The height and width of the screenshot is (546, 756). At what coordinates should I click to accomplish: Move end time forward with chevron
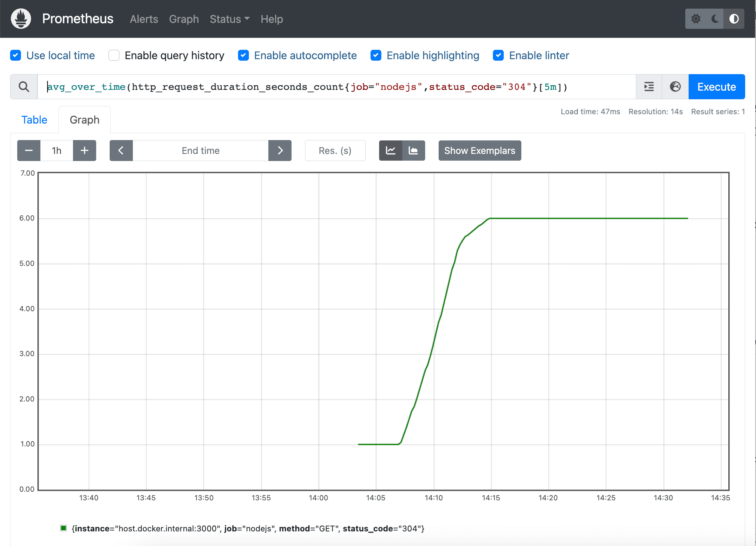point(280,151)
